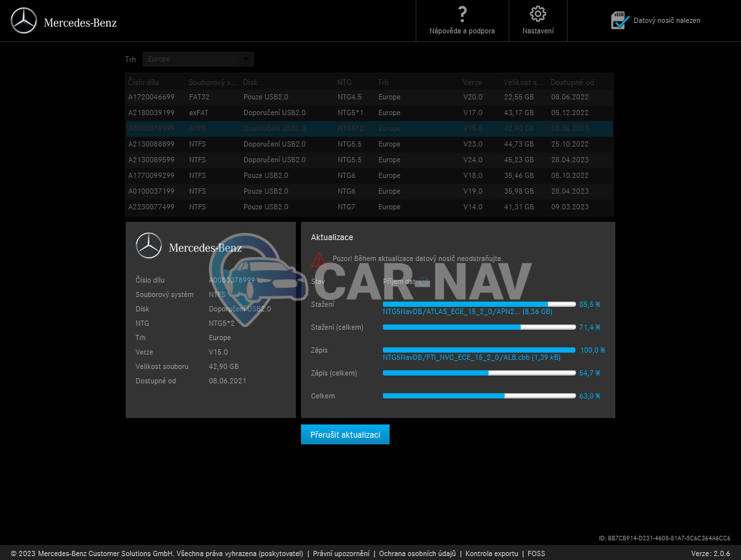Select row with part number A1720046699

pyautogui.click(x=370, y=97)
